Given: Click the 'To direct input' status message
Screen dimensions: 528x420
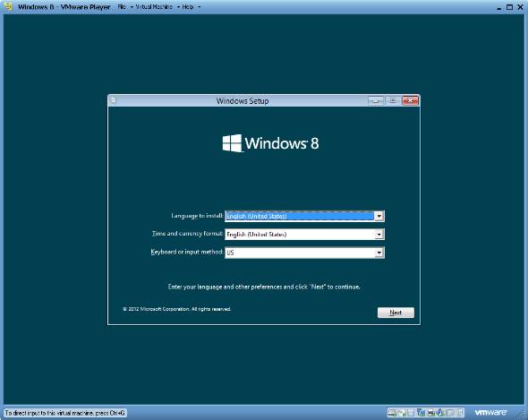Looking at the screenshot, I should (x=65, y=413).
